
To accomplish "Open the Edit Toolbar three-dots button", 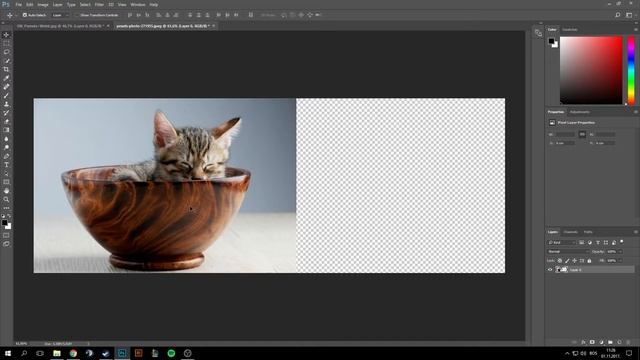I will pyautogui.click(x=6, y=208).
